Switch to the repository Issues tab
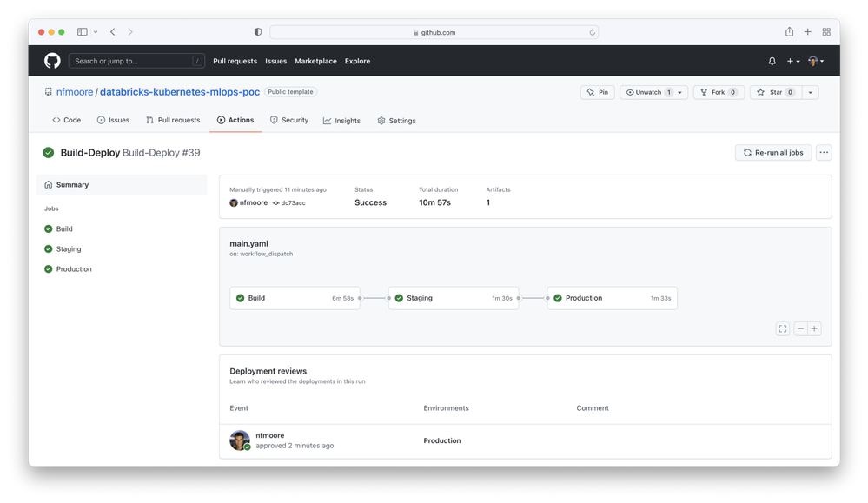868x503 pixels. (x=113, y=120)
